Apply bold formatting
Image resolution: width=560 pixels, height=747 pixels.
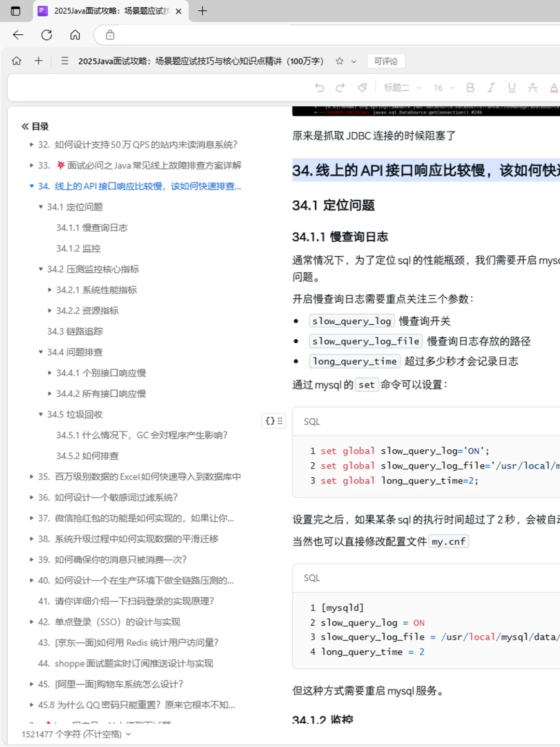470,88
